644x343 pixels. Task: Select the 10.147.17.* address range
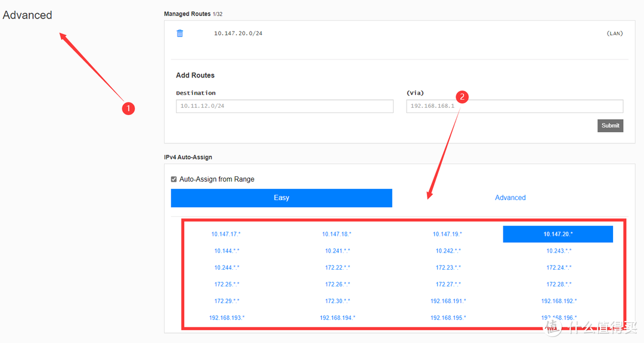coord(226,233)
